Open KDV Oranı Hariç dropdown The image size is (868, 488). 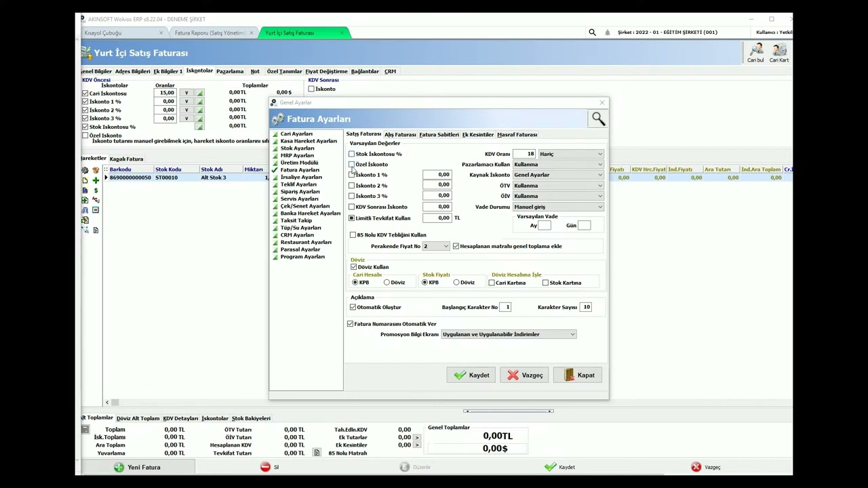570,154
